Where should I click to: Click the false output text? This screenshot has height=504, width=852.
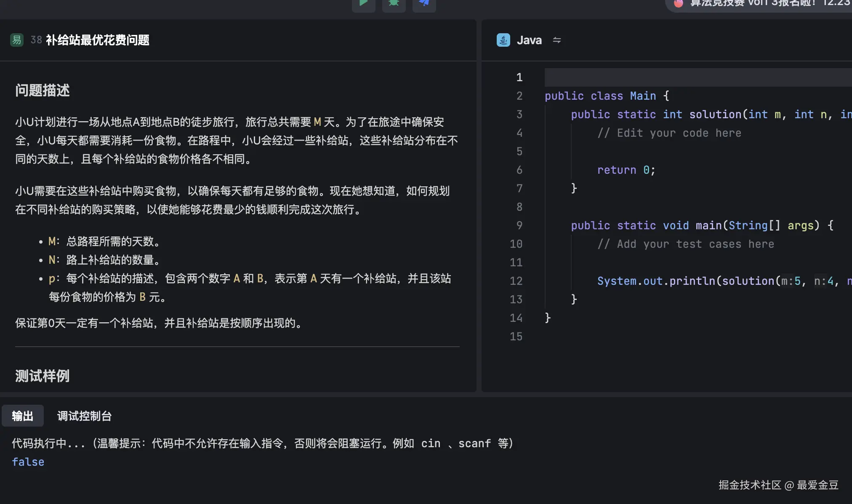pos(27,462)
